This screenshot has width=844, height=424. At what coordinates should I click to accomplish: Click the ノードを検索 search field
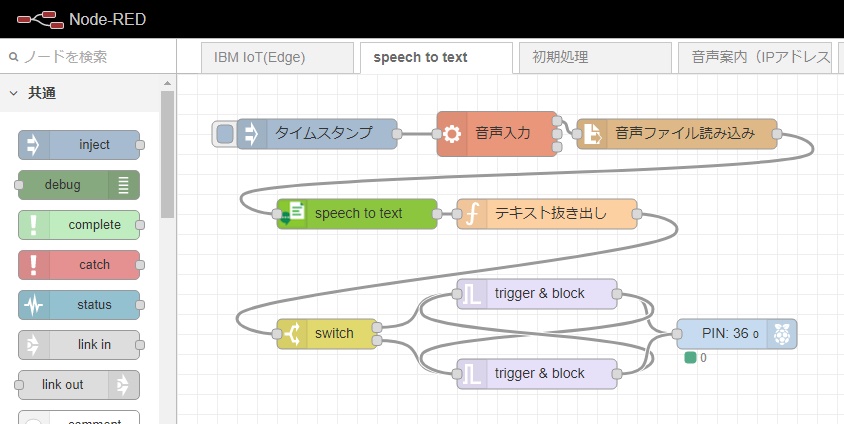pos(88,56)
